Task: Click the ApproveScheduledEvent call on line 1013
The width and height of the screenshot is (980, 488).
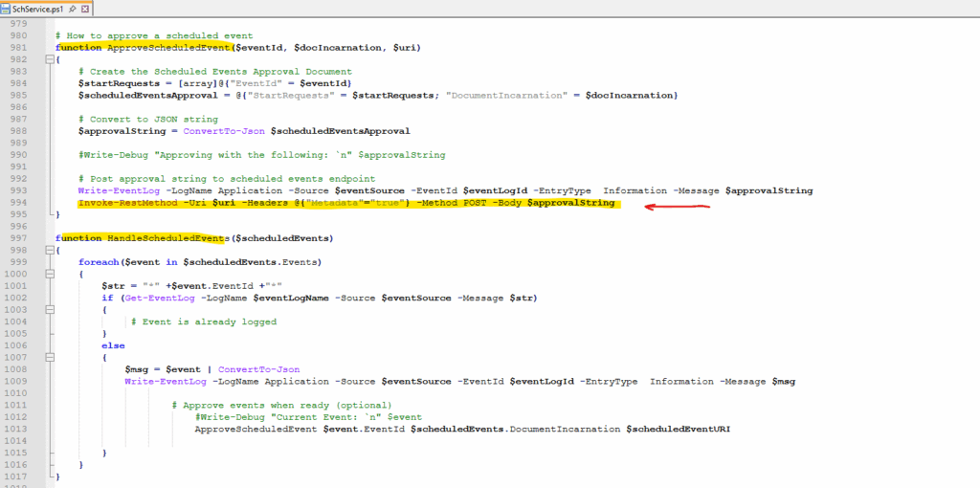Action: pyautogui.click(x=256, y=429)
